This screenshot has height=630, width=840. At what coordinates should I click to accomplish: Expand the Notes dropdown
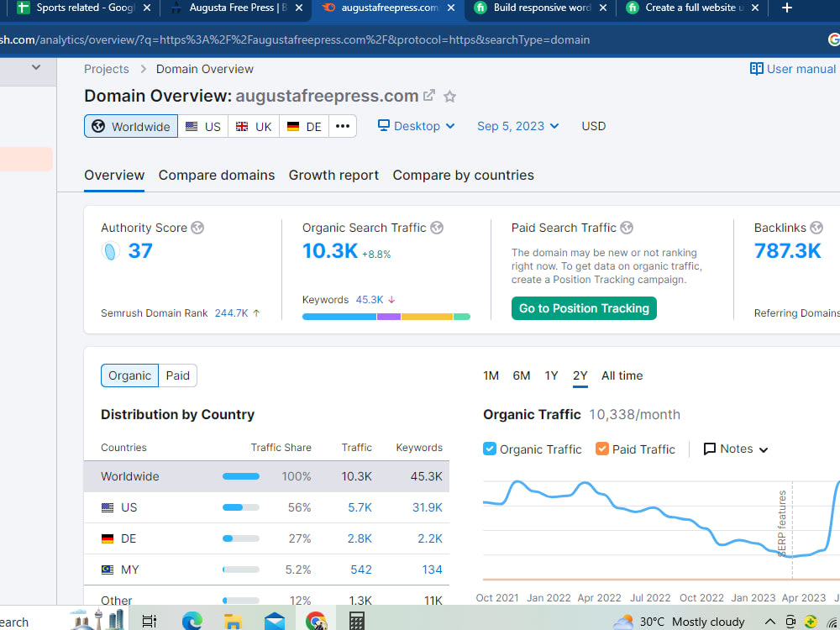coord(736,449)
